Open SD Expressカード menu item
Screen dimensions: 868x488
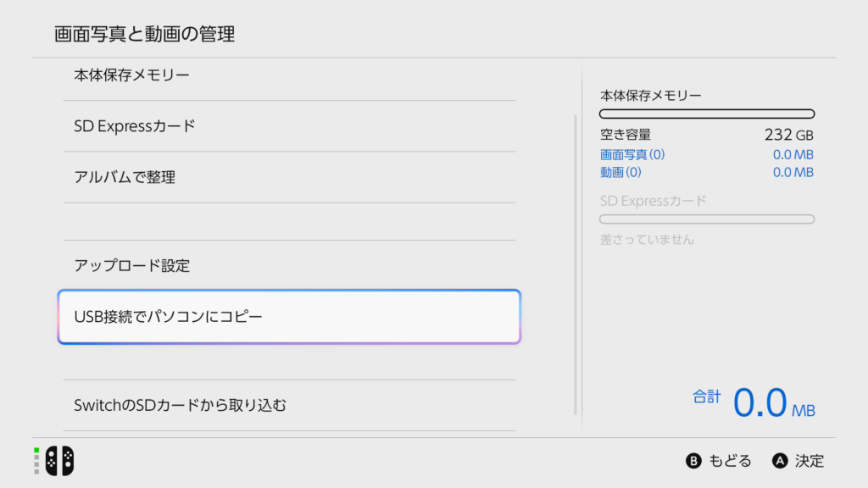tap(289, 126)
